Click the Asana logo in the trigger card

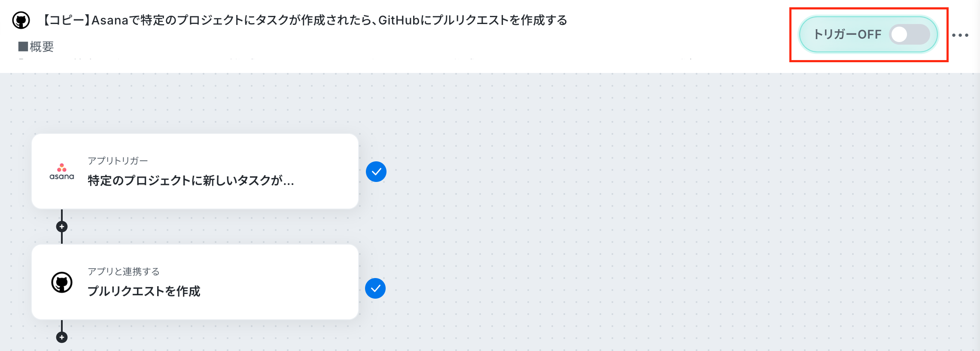pyautogui.click(x=62, y=172)
